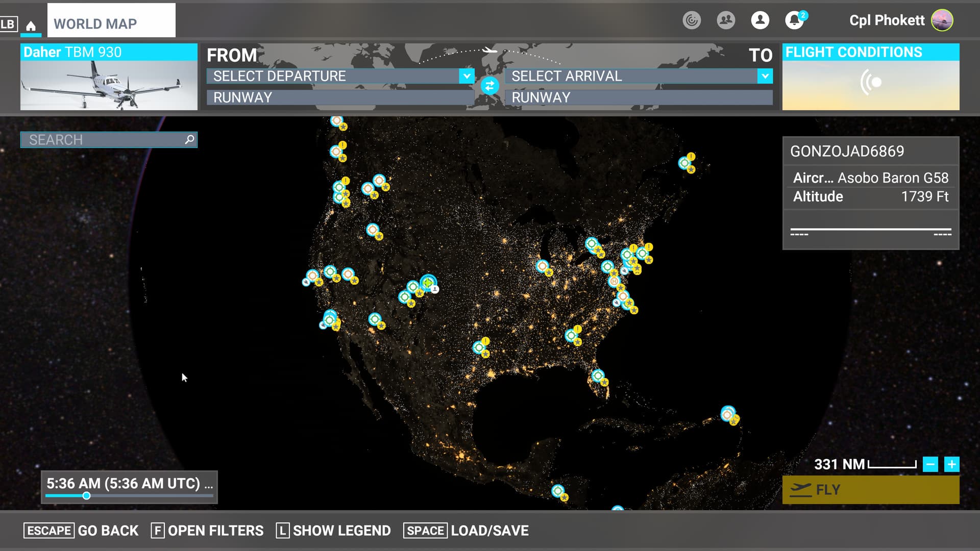Click into the Search field
The image size is (980, 551).
102,139
